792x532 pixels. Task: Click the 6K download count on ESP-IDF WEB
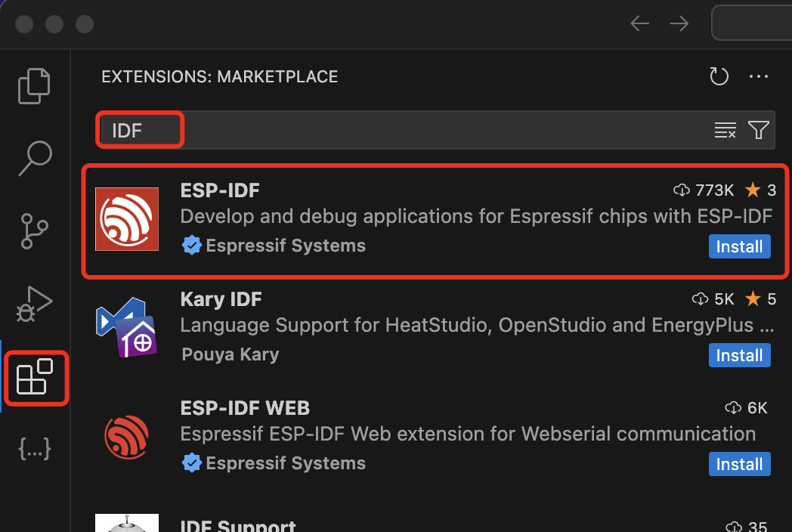746,408
